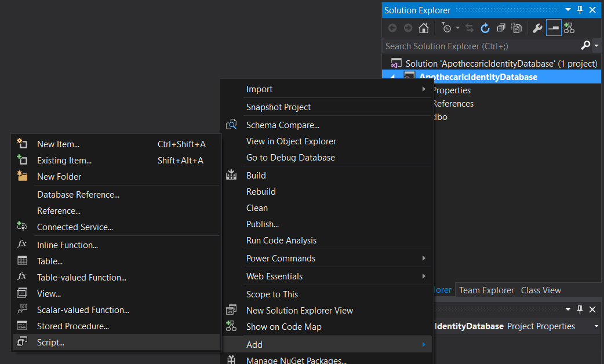
Task: Open Properties via the wrench icon
Action: [x=537, y=28]
